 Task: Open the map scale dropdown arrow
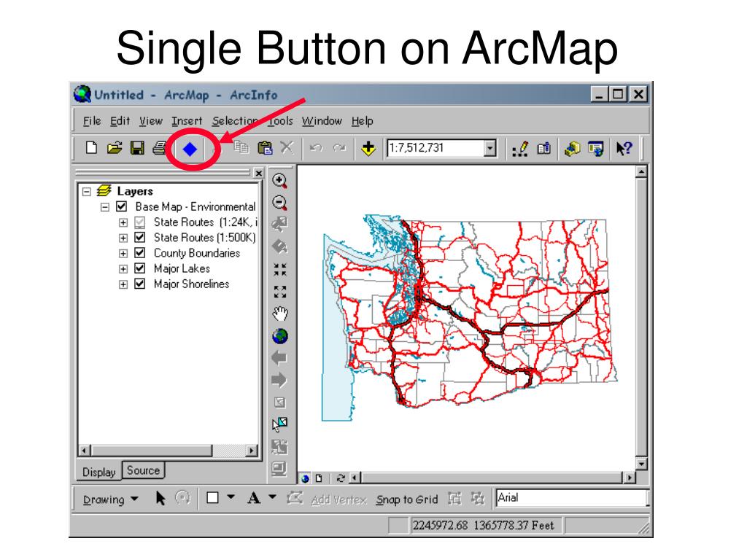pos(489,148)
